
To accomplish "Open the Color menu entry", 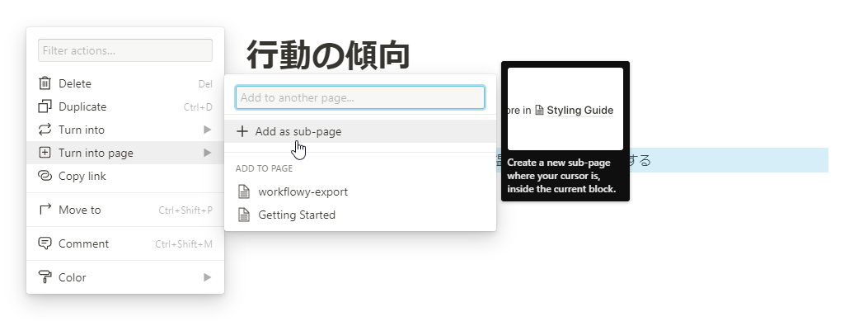I will coord(125,277).
